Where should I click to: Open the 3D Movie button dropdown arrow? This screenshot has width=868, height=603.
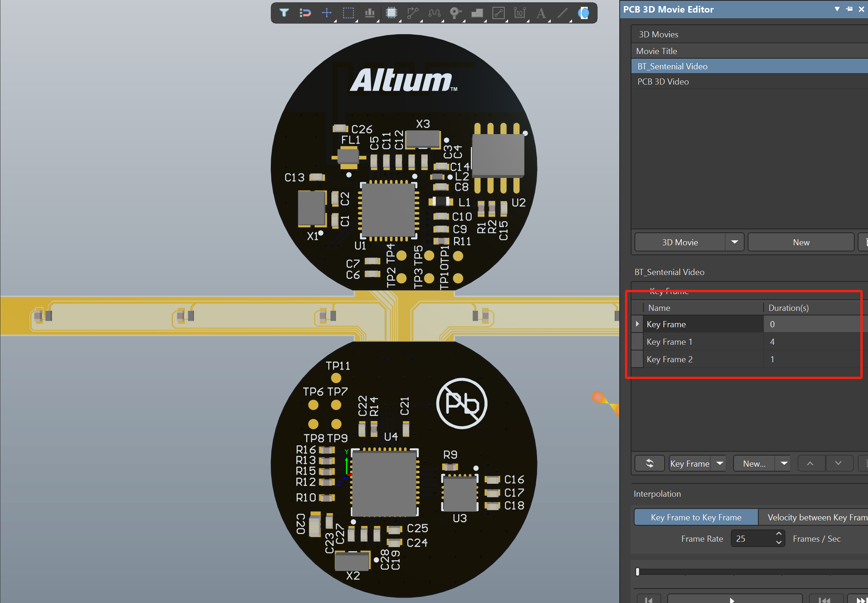coord(735,242)
